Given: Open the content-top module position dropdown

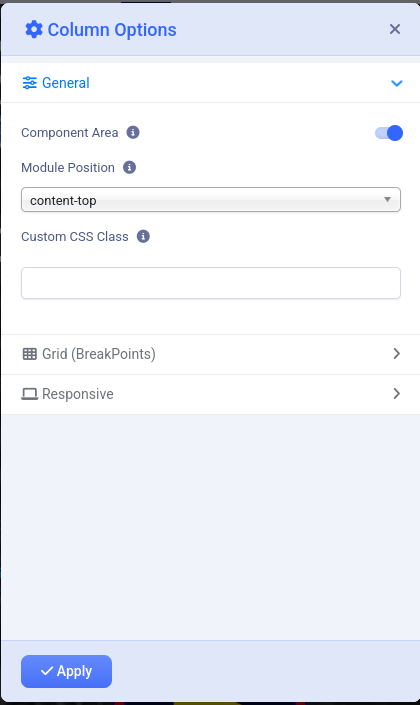Looking at the screenshot, I should pos(211,200).
